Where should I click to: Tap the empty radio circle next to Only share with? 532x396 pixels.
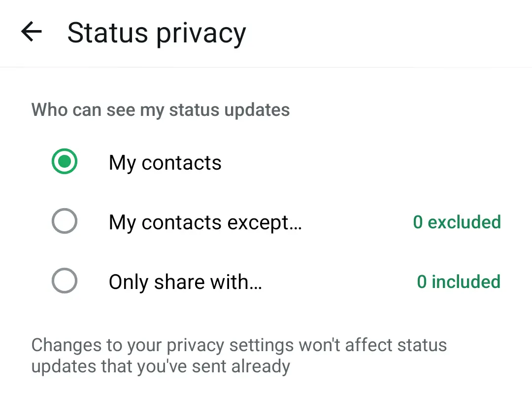coord(65,281)
